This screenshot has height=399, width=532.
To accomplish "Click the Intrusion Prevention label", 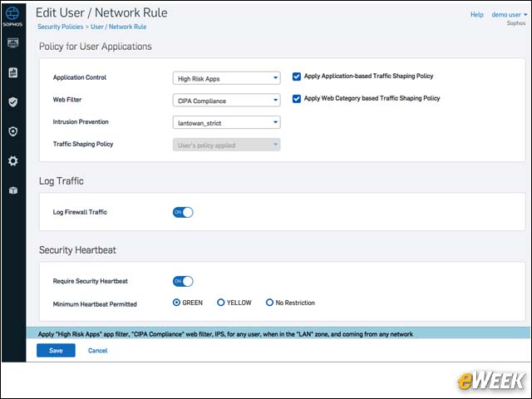I will point(81,122).
